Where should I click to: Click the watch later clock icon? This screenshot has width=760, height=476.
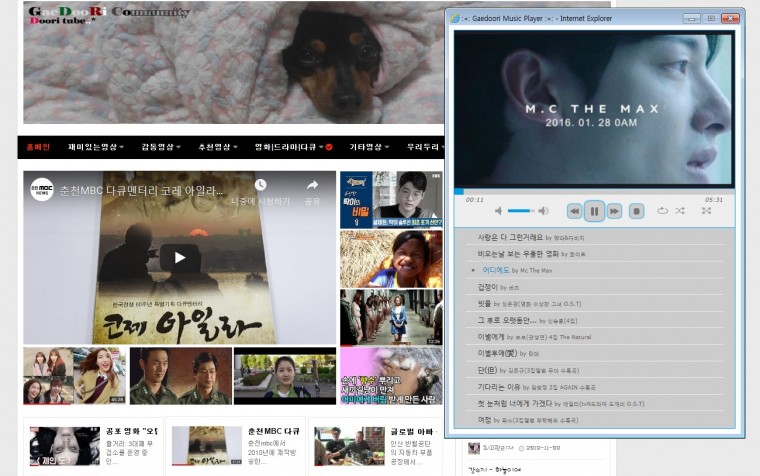(260, 186)
